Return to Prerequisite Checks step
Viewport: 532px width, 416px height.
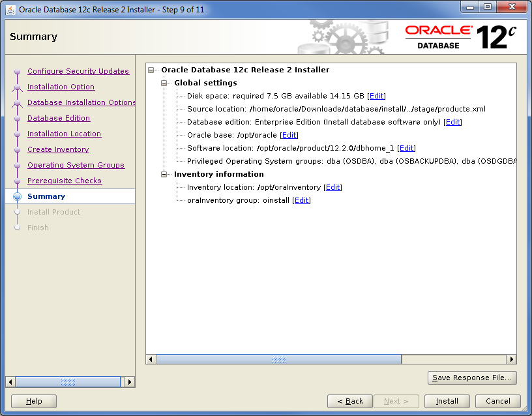pos(64,181)
